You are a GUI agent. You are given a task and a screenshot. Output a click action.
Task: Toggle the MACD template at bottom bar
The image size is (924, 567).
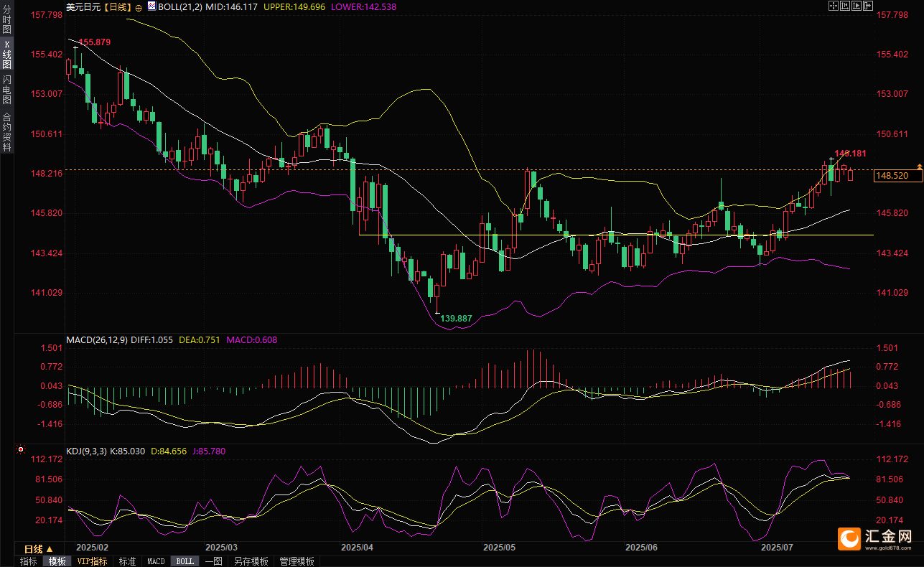point(156,561)
